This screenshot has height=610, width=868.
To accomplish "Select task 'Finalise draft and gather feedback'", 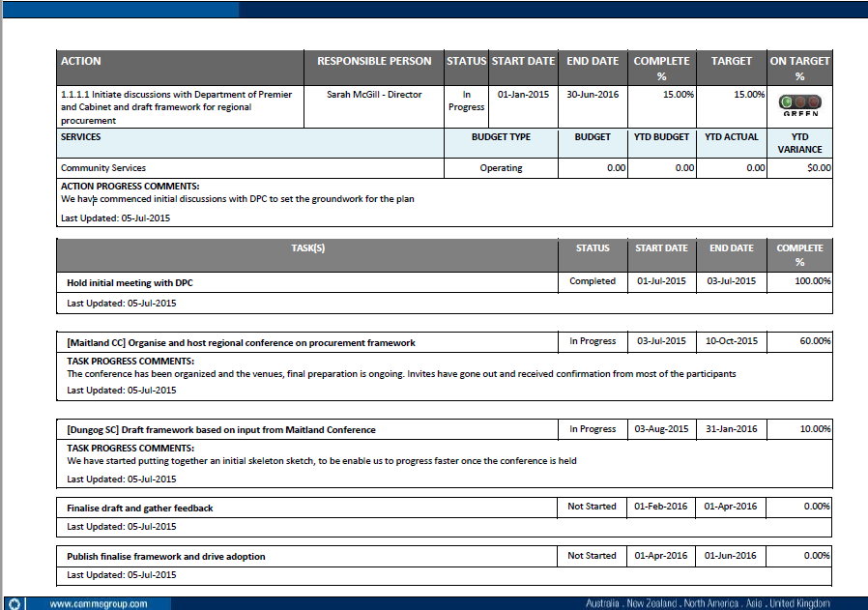I will [x=140, y=508].
